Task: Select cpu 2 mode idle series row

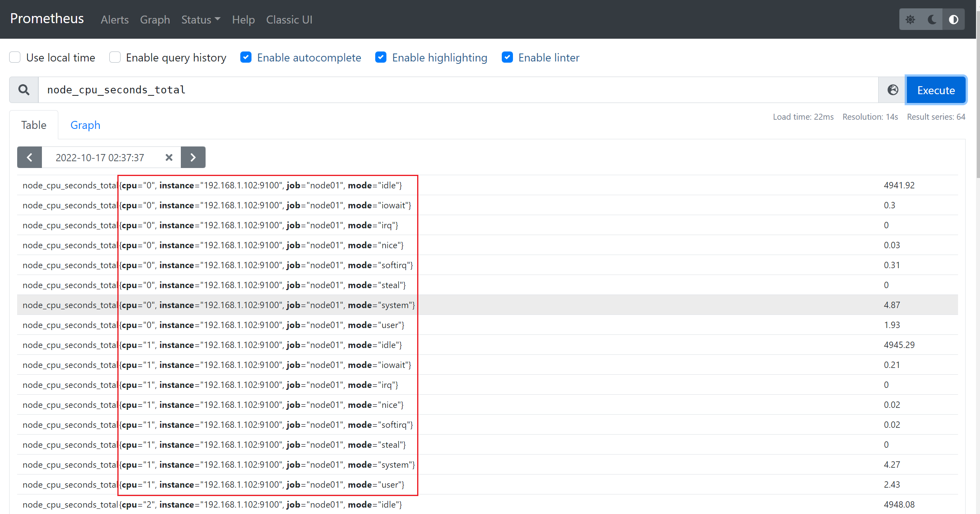Action: (487, 504)
